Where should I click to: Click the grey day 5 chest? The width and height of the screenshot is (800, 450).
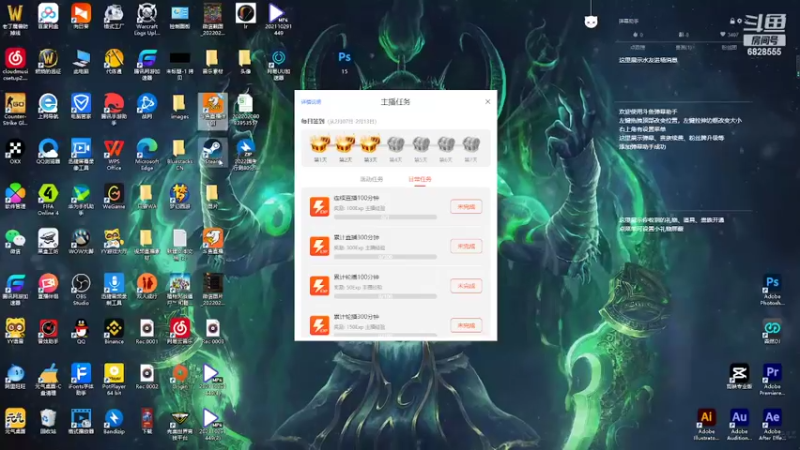coord(420,144)
